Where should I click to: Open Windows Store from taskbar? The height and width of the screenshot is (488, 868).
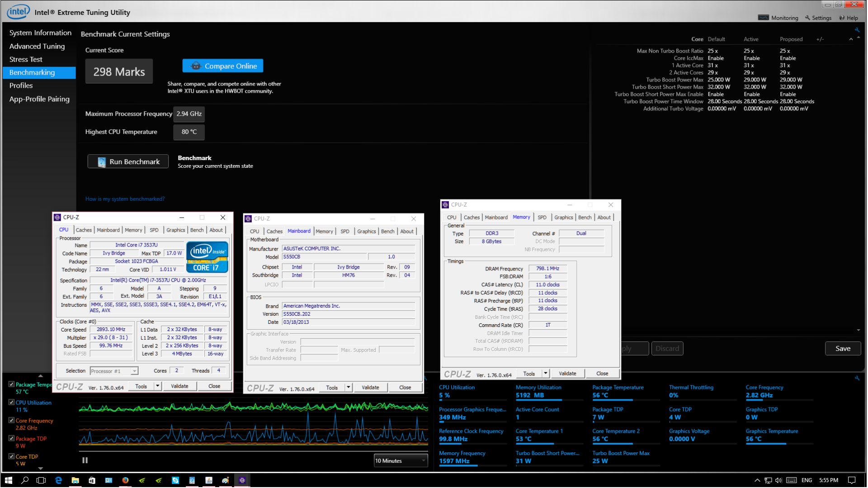point(92,480)
